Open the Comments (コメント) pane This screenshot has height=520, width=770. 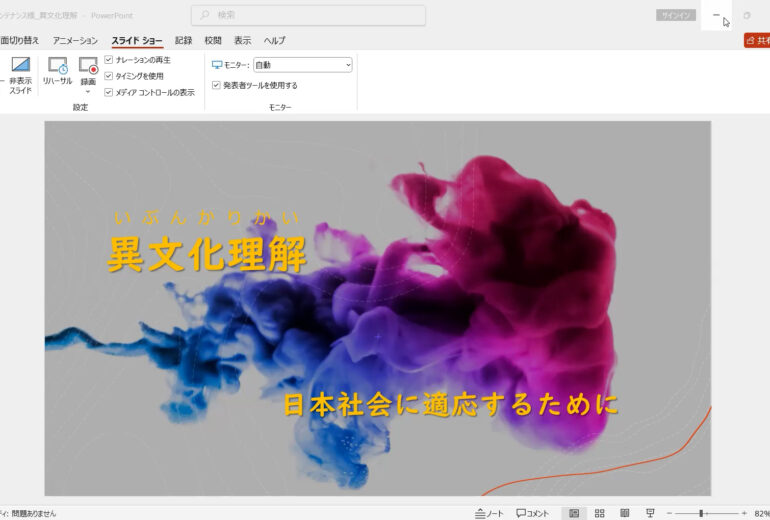(532, 513)
